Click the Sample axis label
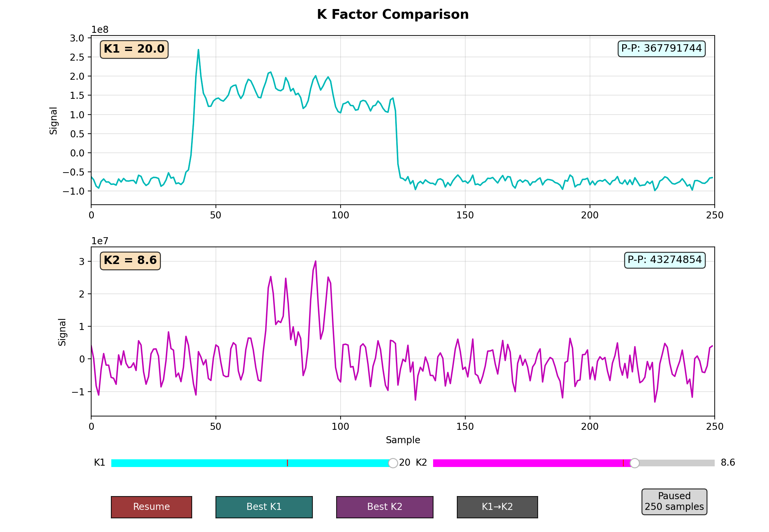The height and width of the screenshot is (532, 769). point(403,440)
